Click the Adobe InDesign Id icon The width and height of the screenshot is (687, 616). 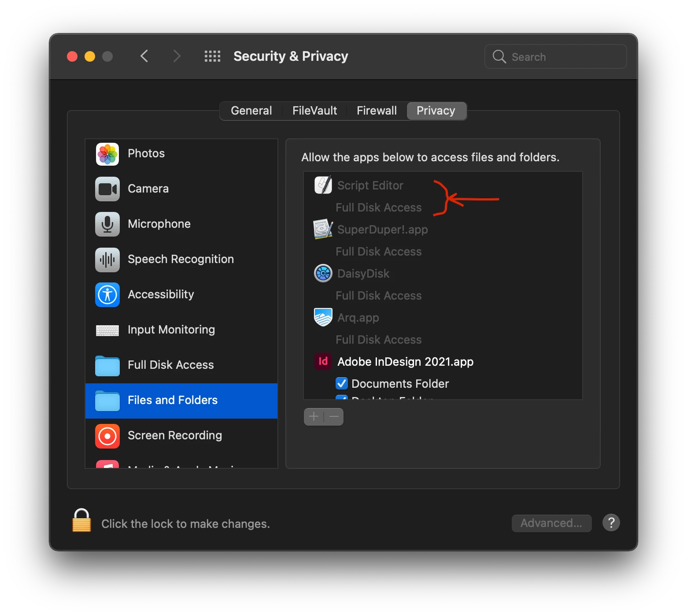coord(323,361)
